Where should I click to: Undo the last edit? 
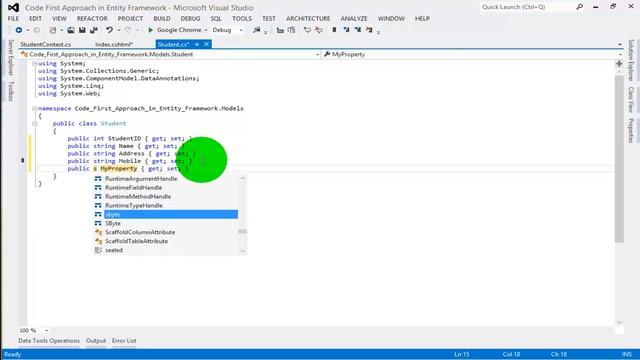point(109,30)
